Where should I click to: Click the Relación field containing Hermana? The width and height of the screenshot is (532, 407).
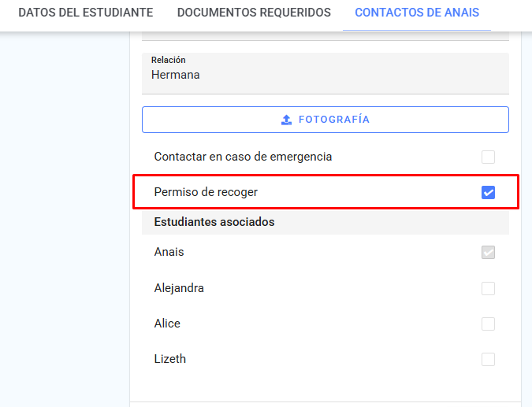pos(326,73)
